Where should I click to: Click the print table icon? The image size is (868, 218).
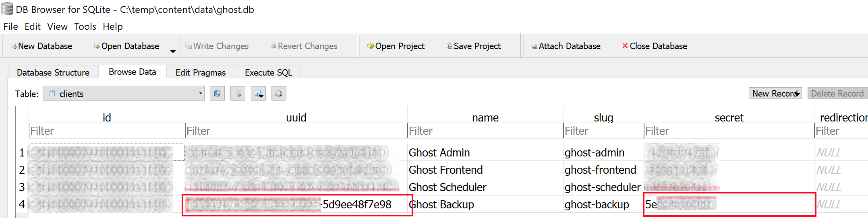tap(279, 94)
